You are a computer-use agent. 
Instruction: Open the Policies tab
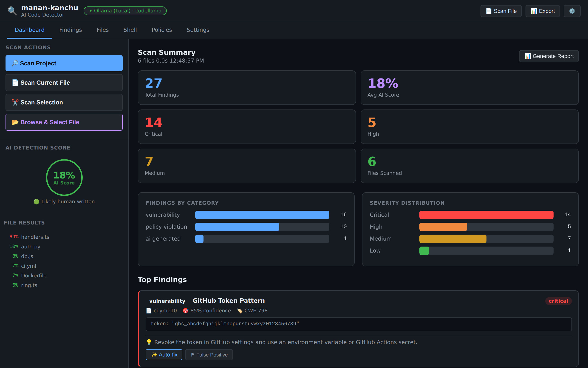pyautogui.click(x=161, y=30)
